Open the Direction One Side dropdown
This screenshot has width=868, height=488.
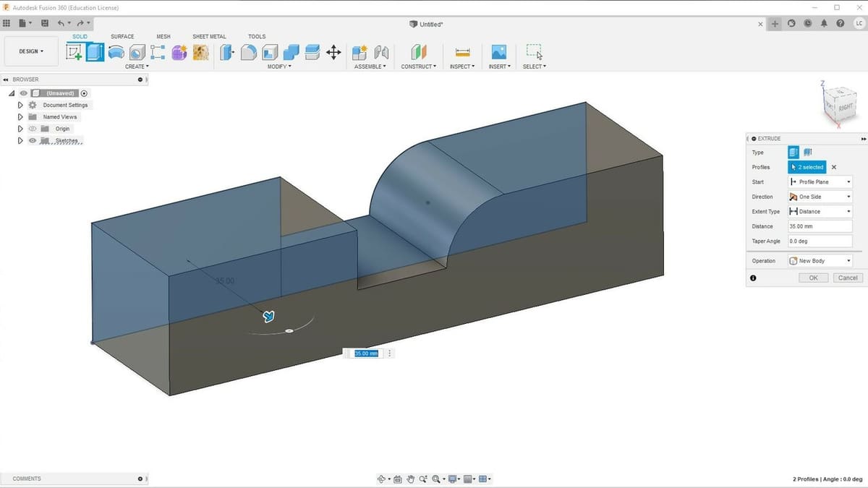click(820, 197)
